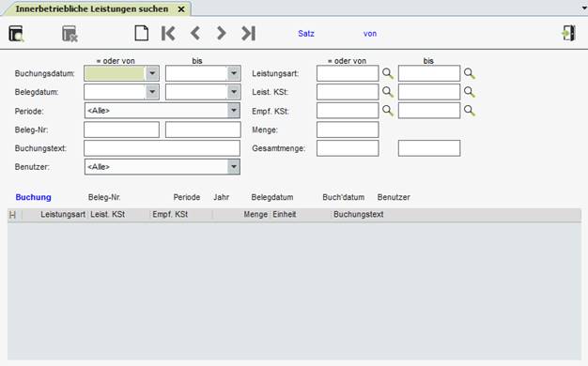The image size is (588, 366).
Task: Open lookup for Empf. KSt from field
Action: click(x=388, y=111)
